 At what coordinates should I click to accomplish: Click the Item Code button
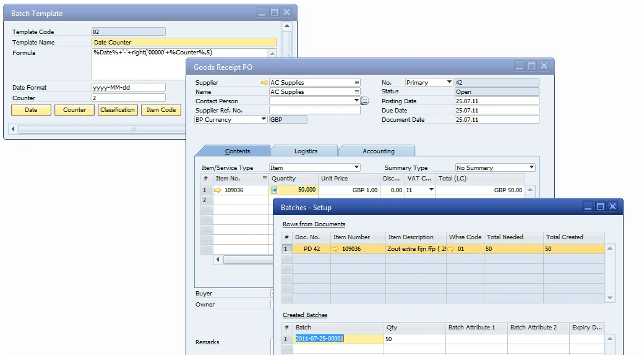tap(161, 110)
